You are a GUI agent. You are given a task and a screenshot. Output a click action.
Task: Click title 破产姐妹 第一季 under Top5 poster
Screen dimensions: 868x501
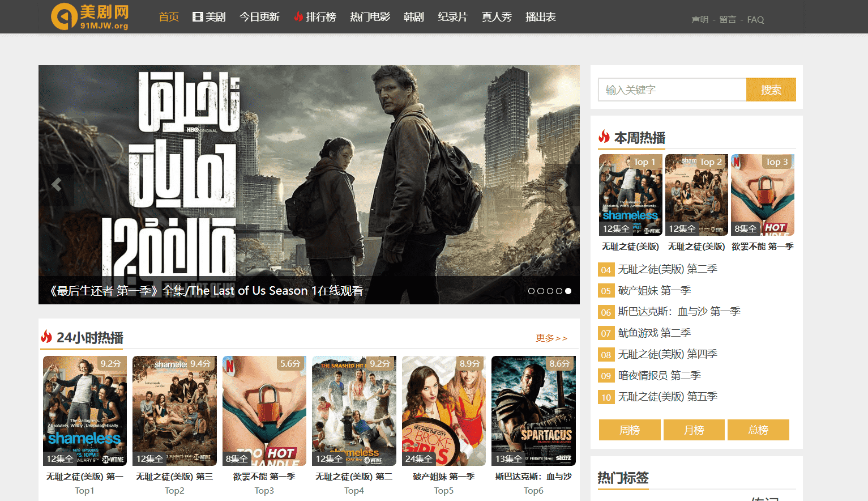point(444,477)
